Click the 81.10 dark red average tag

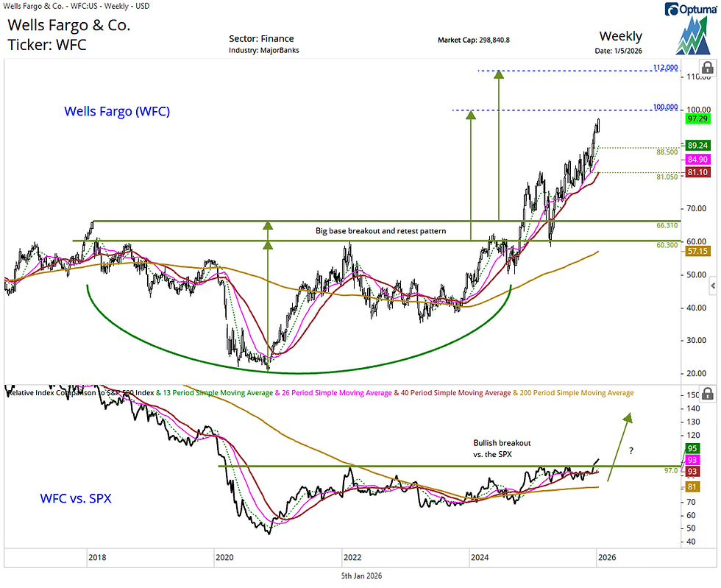coord(697,172)
